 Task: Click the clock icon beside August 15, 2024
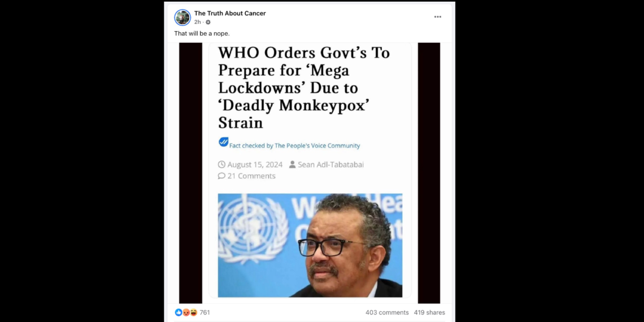[222, 165]
